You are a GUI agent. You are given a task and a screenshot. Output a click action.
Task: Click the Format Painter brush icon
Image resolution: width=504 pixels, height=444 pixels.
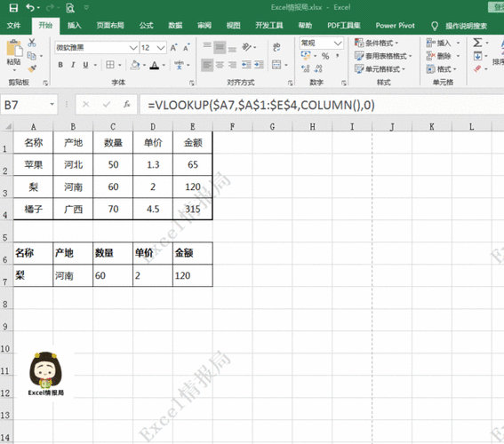31,68
